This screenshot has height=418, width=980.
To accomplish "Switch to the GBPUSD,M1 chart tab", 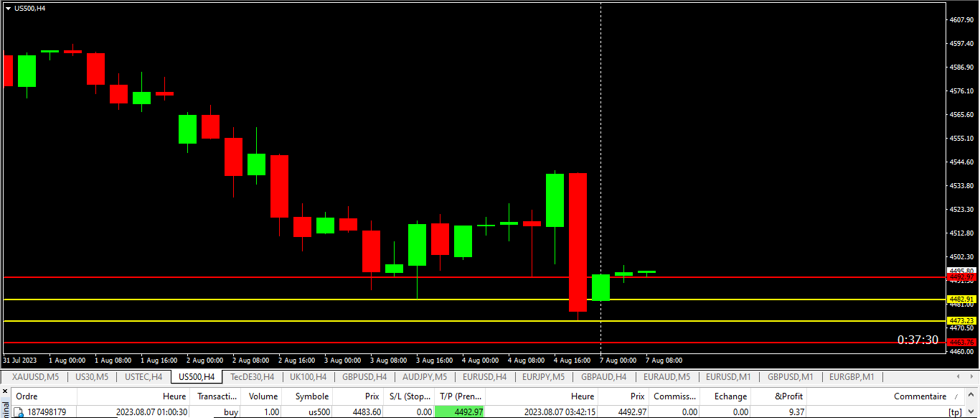I will 790,377.
